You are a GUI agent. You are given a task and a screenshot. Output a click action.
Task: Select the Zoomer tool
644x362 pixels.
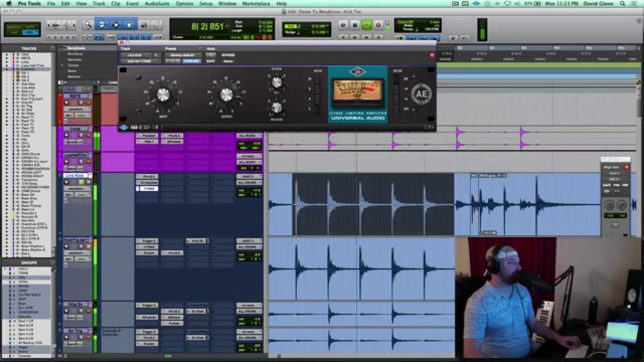coord(88,25)
